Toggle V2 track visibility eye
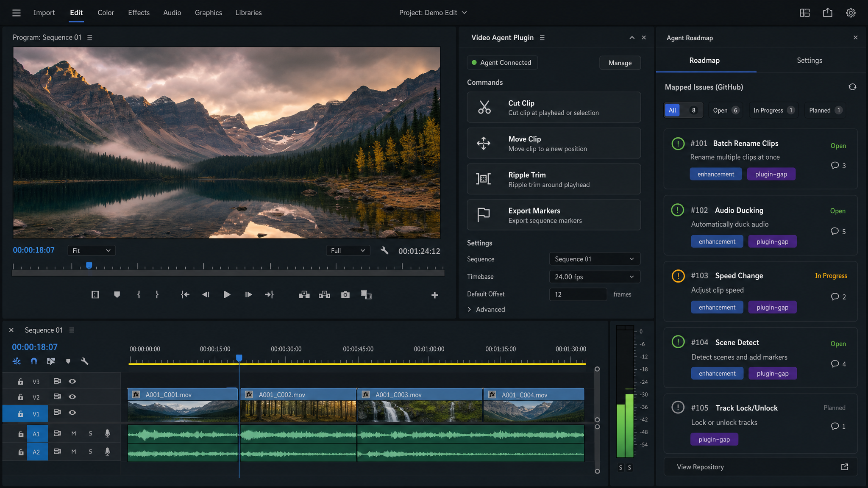Viewport: 868px width, 488px height. coord(72,397)
